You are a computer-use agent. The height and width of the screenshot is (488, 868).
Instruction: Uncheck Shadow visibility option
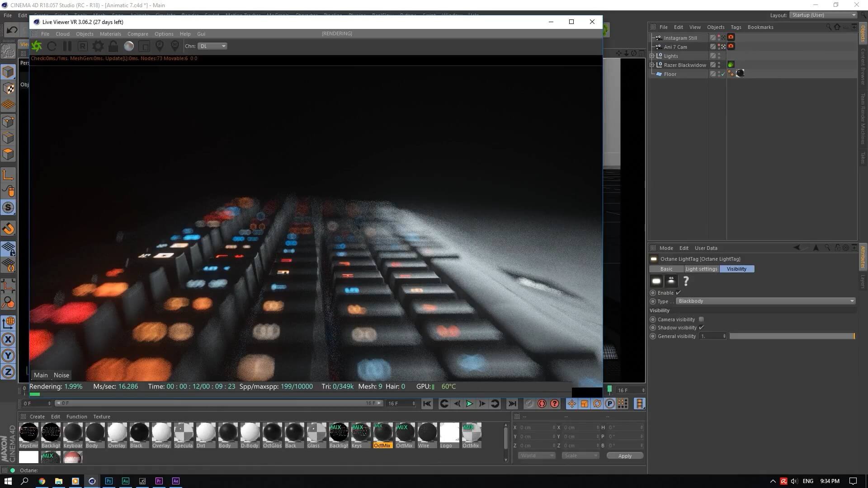point(701,328)
